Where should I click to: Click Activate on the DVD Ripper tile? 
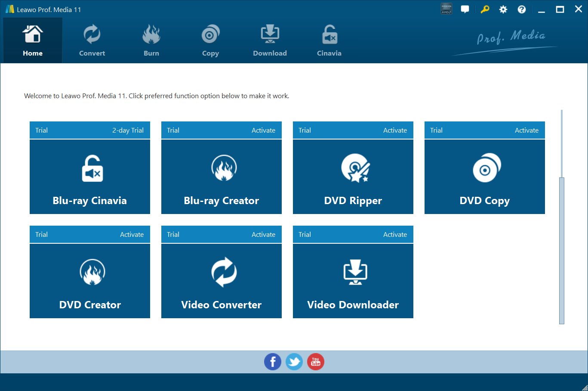(395, 130)
